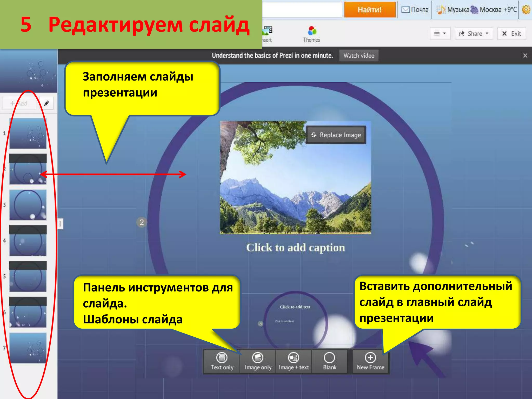Image resolution: width=532 pixels, height=399 pixels.
Task: Select path thumbnail 1
Action: coord(28,133)
